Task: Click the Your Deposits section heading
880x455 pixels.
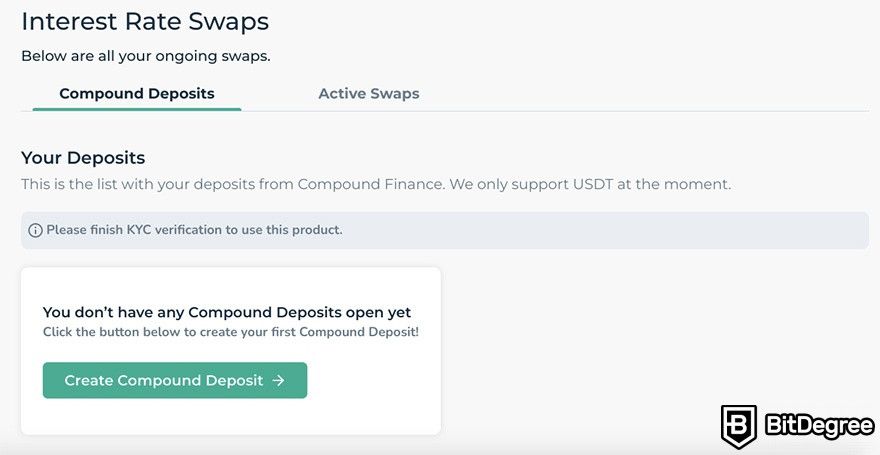Action: (x=83, y=158)
